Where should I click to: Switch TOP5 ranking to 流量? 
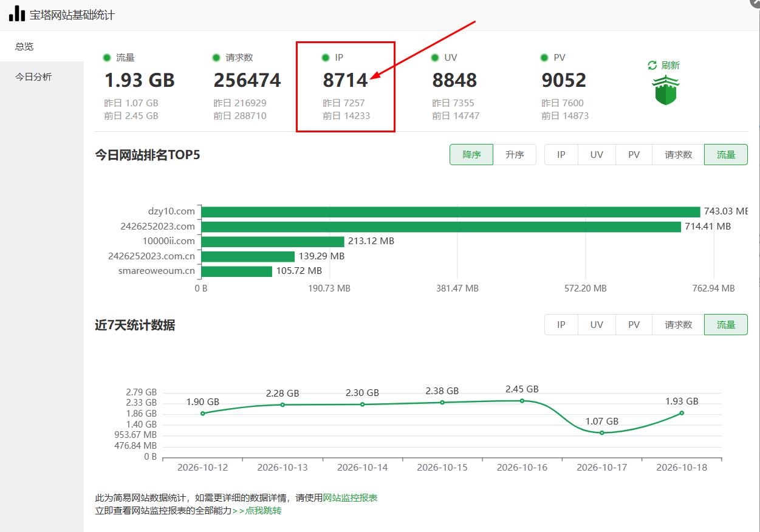726,155
